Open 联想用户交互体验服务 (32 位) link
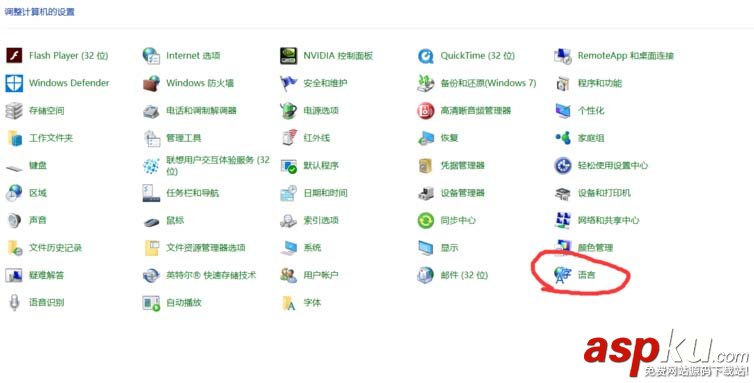 coord(218,165)
